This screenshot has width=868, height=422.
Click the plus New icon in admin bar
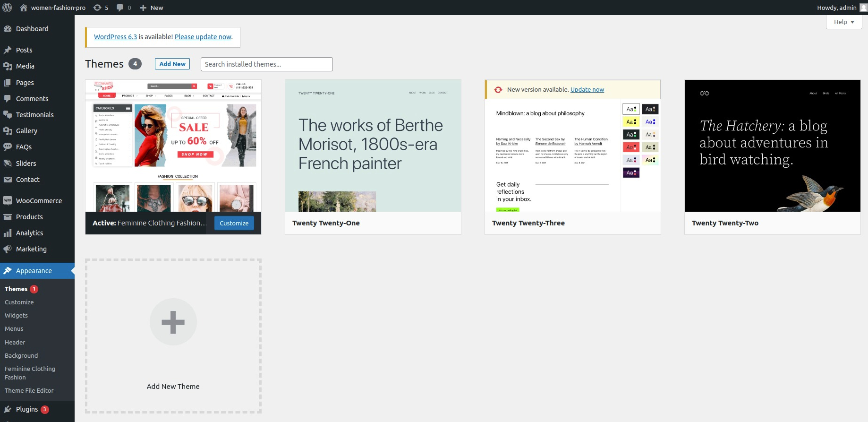pos(144,8)
